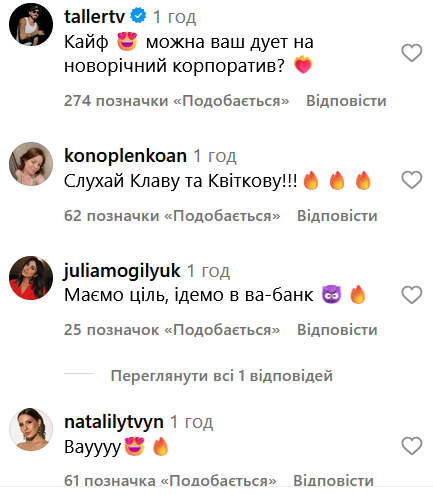Open juliamogilyuk profile picture
433x495 pixels.
pyautogui.click(x=31, y=278)
